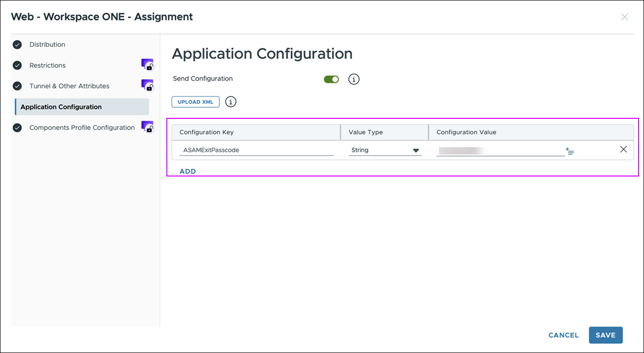Click the info icon beside Send Configuration
Screen dimensions: 644x353
tap(354, 79)
